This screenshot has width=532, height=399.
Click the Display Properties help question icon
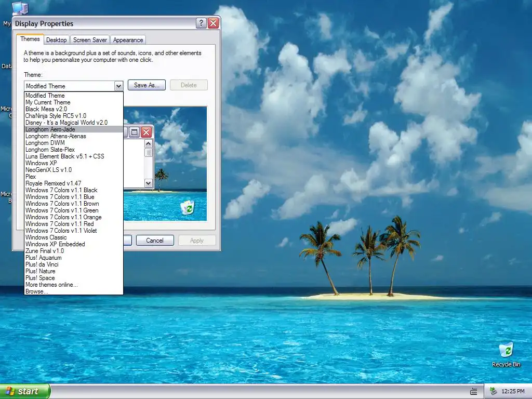click(201, 23)
